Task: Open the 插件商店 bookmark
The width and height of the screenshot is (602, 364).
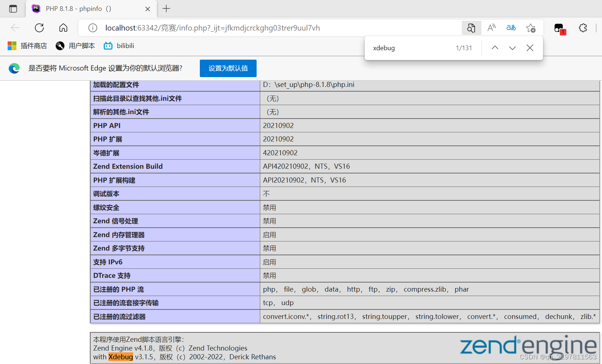Action: pyautogui.click(x=27, y=46)
